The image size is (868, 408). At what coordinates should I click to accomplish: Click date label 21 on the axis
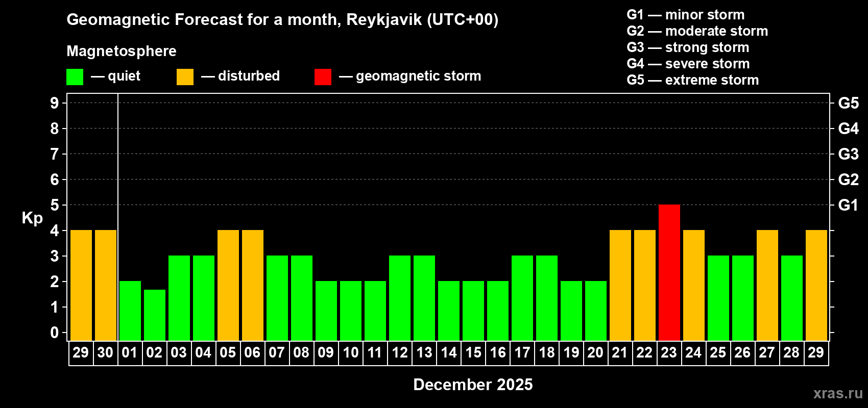point(619,353)
